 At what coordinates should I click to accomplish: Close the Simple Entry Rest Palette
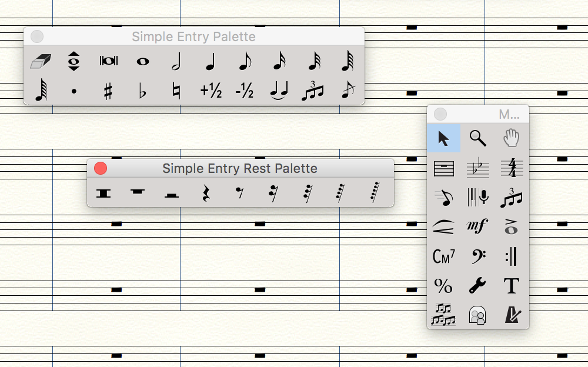click(x=101, y=168)
